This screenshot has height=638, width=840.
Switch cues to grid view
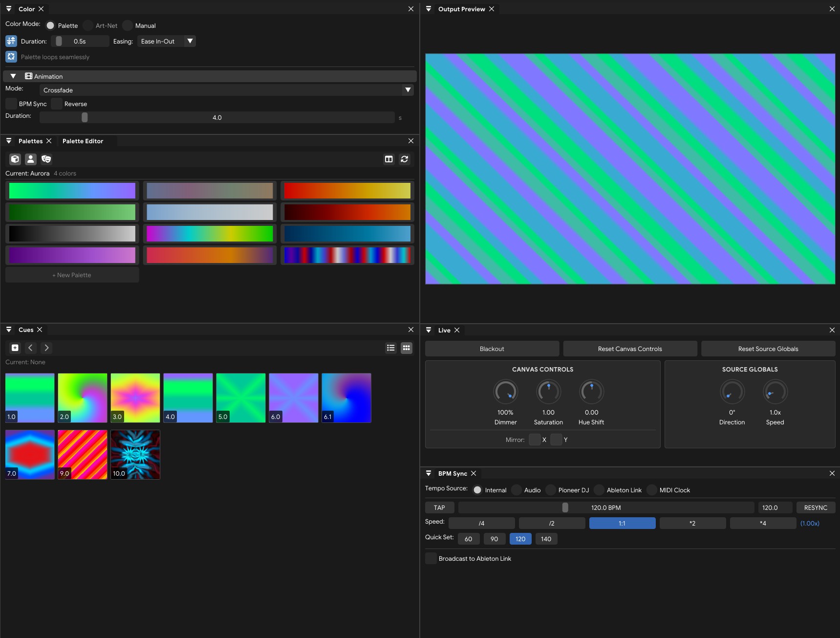(407, 348)
